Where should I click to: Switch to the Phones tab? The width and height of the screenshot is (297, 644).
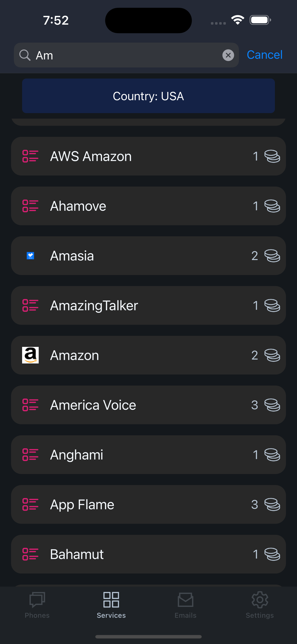[37, 605]
